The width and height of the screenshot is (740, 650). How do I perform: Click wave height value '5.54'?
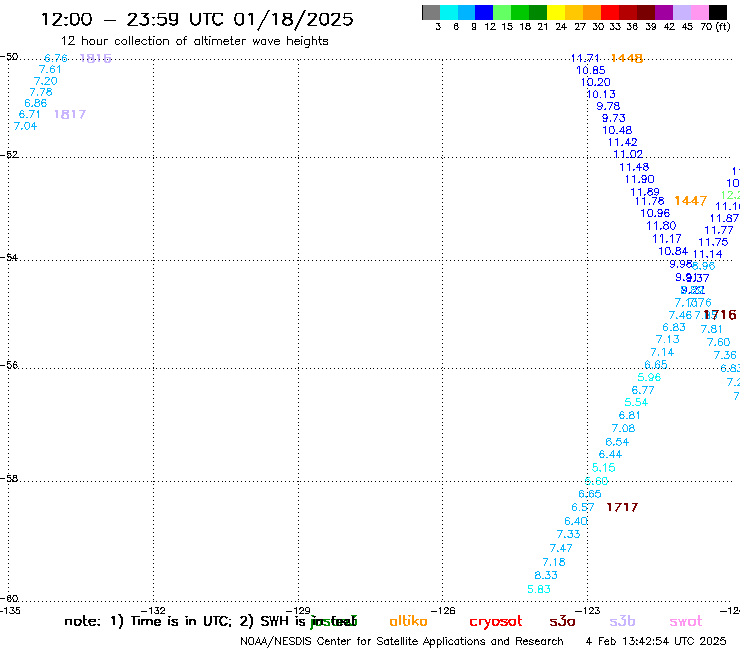pos(636,403)
